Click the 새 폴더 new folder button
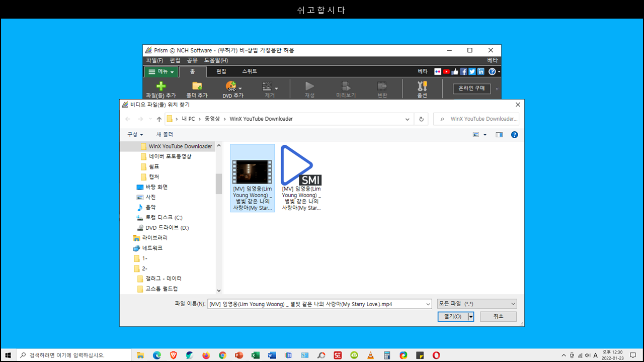This screenshot has height=362, width=644. pos(165,134)
